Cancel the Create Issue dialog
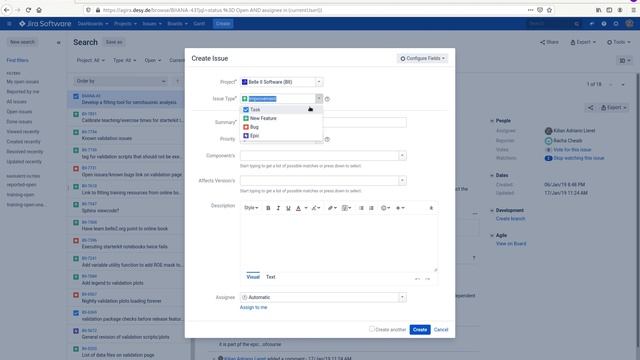This screenshot has height=360, width=640. coord(441,329)
